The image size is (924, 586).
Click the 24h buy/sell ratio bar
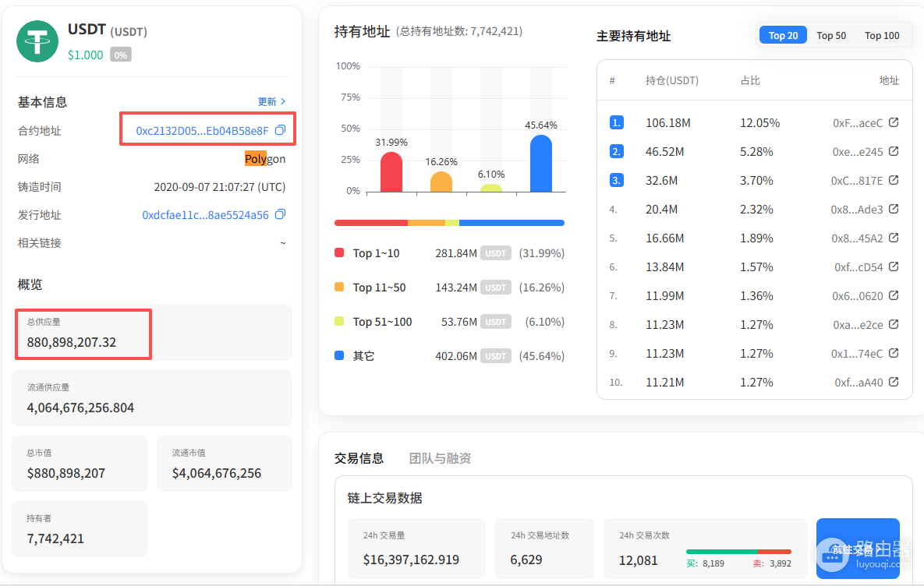pyautogui.click(x=738, y=552)
